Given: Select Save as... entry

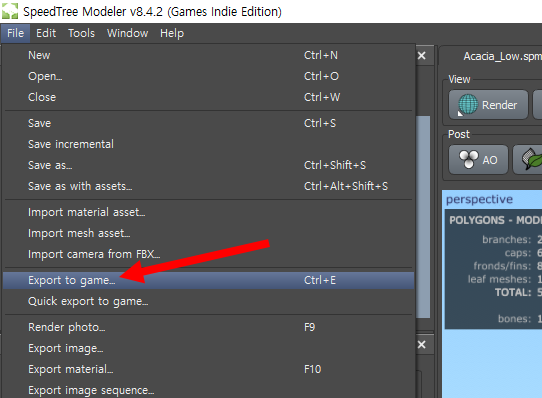Looking at the screenshot, I should [x=208, y=165].
